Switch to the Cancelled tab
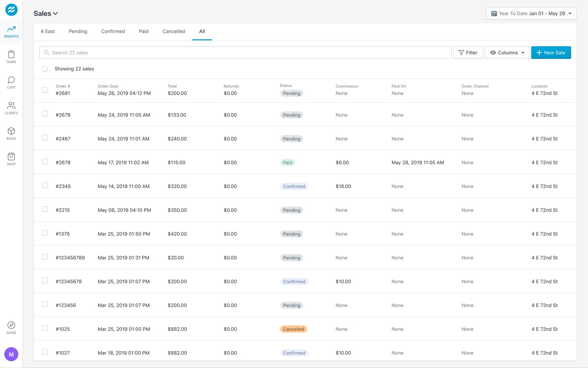 [x=174, y=32]
